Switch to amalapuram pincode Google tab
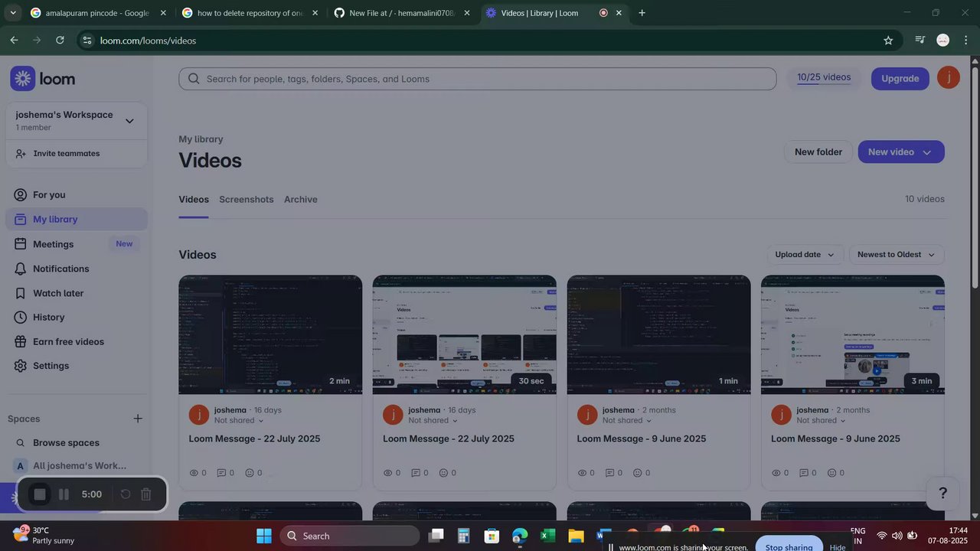The image size is (980, 551). pyautogui.click(x=97, y=13)
